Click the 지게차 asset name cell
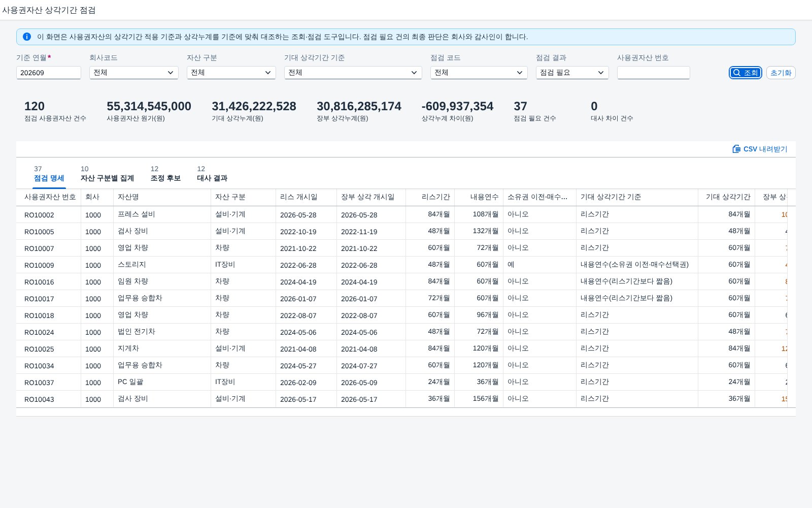This screenshot has width=812, height=508. (x=128, y=348)
